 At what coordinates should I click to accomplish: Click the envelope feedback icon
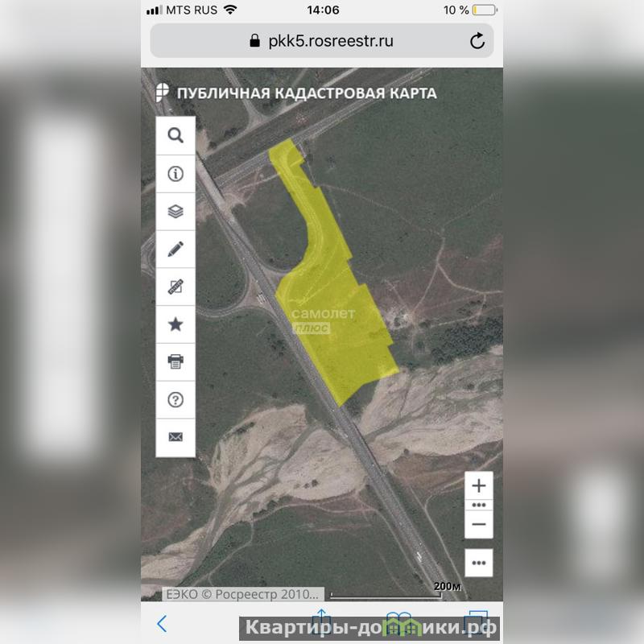[x=175, y=437]
